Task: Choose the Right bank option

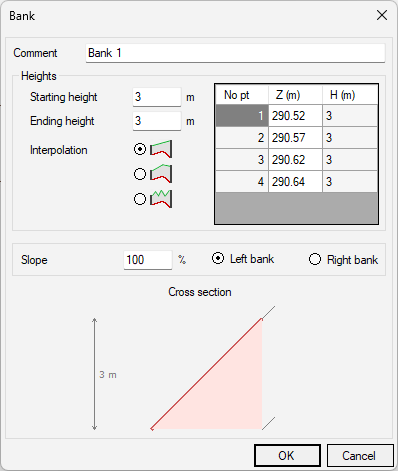Action: 343,260
